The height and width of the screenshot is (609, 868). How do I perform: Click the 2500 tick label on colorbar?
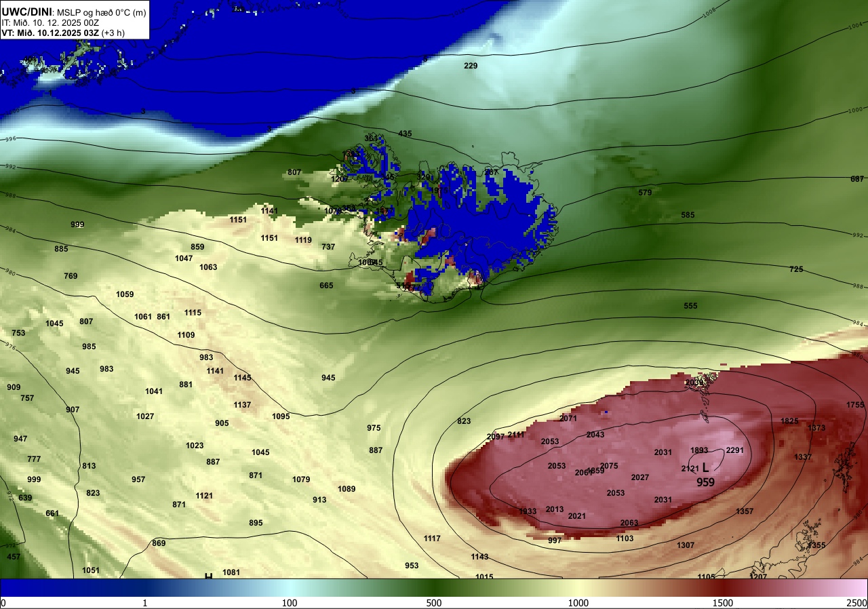pos(857,603)
